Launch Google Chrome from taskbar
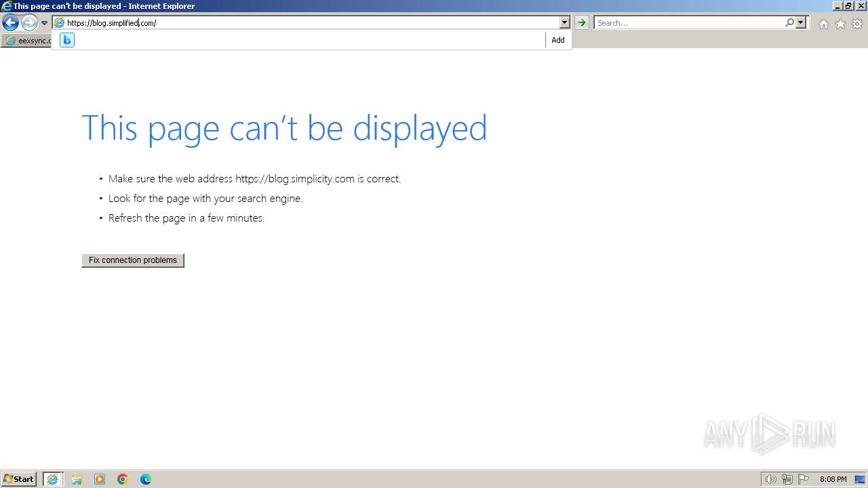 pos(123,479)
